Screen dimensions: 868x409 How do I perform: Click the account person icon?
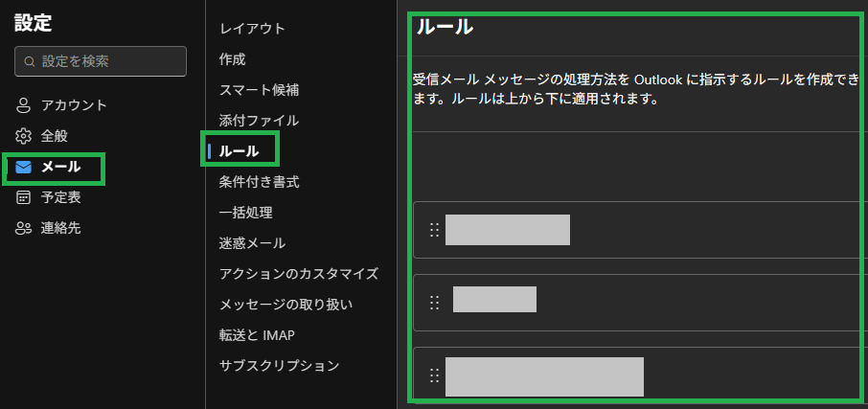(23, 105)
